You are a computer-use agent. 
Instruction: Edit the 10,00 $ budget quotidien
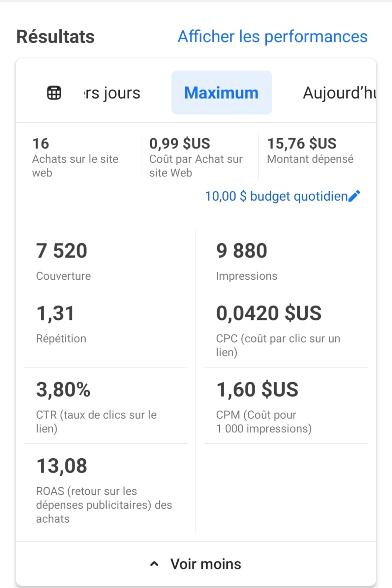click(276, 196)
